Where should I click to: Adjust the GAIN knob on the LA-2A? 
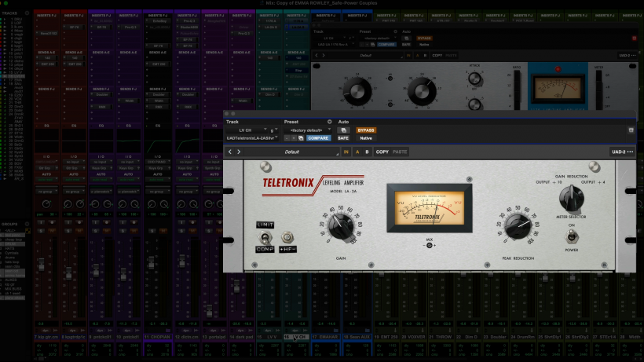point(341,227)
